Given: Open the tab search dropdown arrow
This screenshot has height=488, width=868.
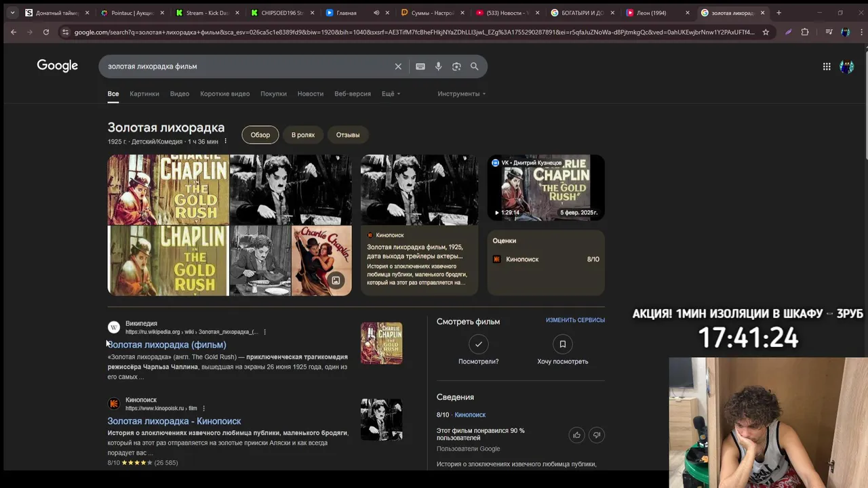Looking at the screenshot, I should 12,13.
